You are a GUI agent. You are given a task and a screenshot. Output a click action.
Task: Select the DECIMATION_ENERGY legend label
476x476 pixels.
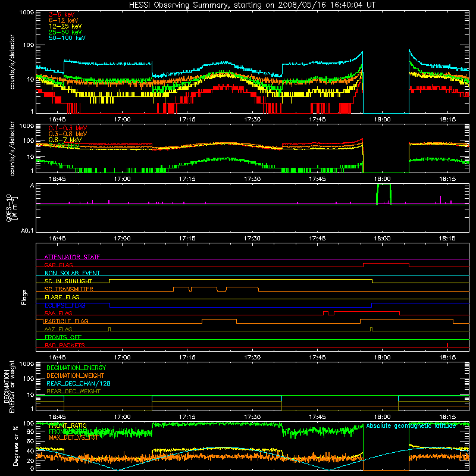click(x=76, y=368)
